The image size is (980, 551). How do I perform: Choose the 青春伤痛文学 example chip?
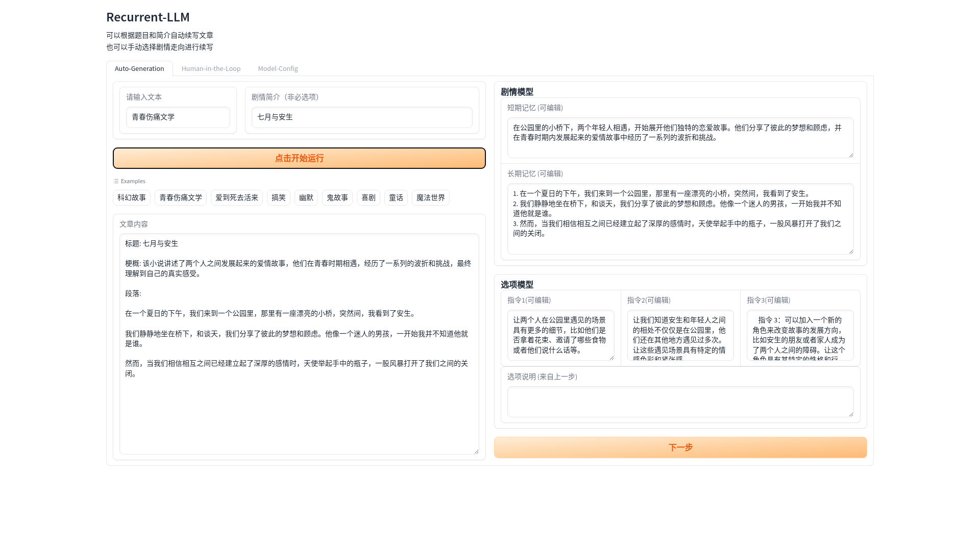[x=181, y=197]
